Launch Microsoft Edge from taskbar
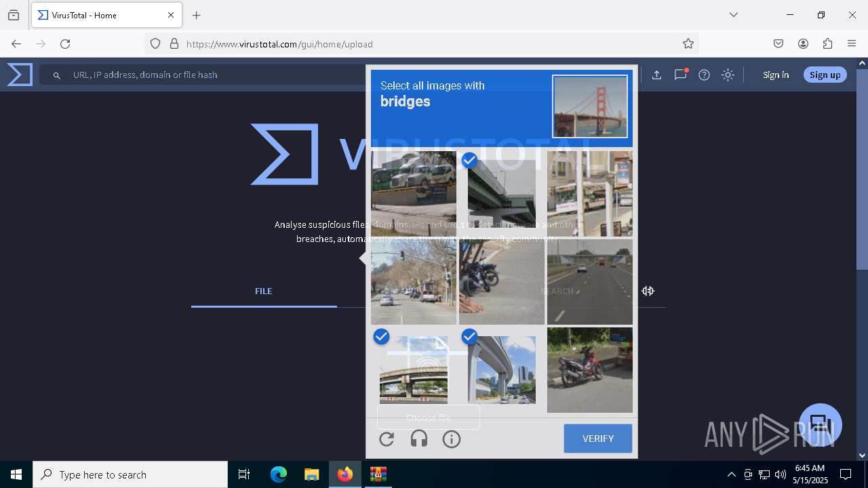The height and width of the screenshot is (488, 868). (279, 474)
